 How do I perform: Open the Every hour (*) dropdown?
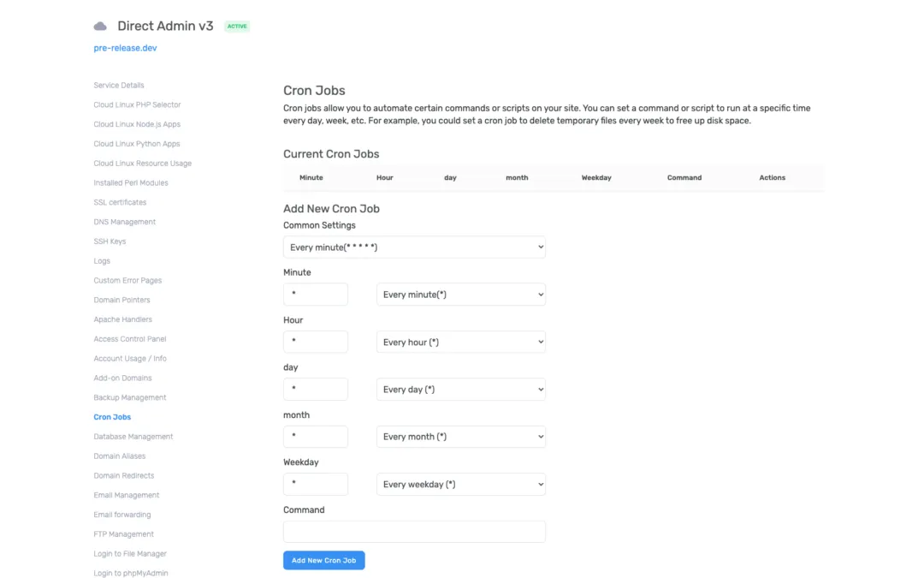pyautogui.click(x=460, y=342)
